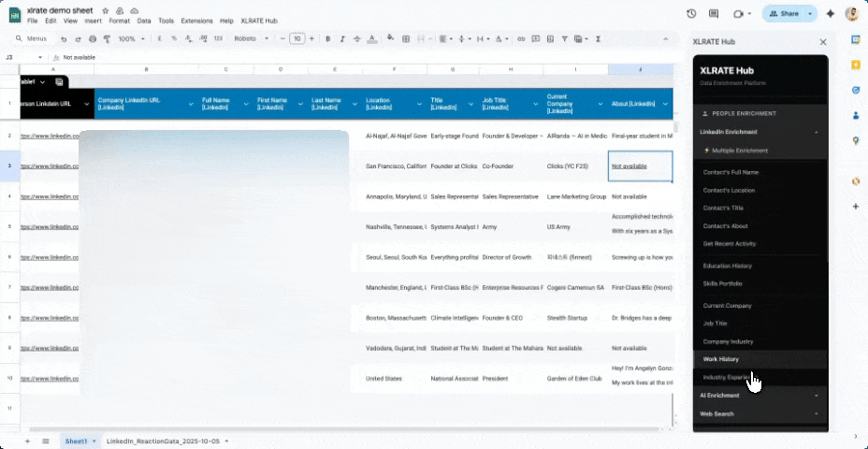Viewport: 868px width, 449px height.
Task: Format the cell as percent
Action: [x=174, y=38]
